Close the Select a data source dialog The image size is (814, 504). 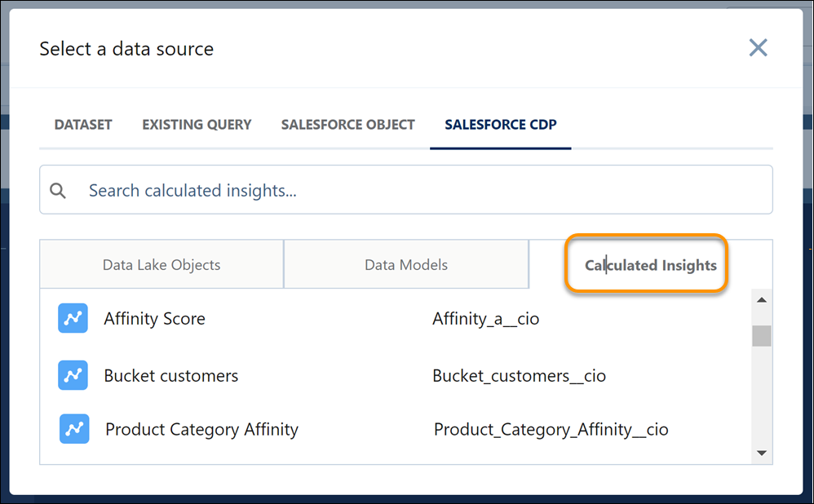pos(758,48)
